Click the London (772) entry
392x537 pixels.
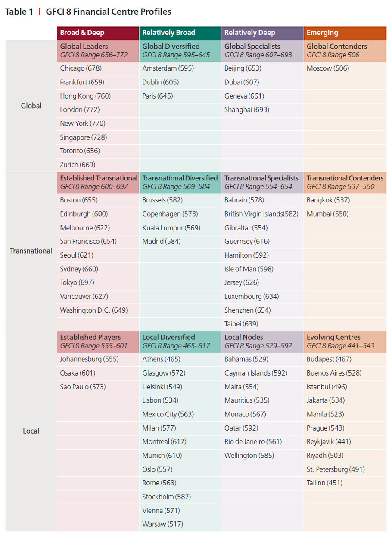(81, 110)
